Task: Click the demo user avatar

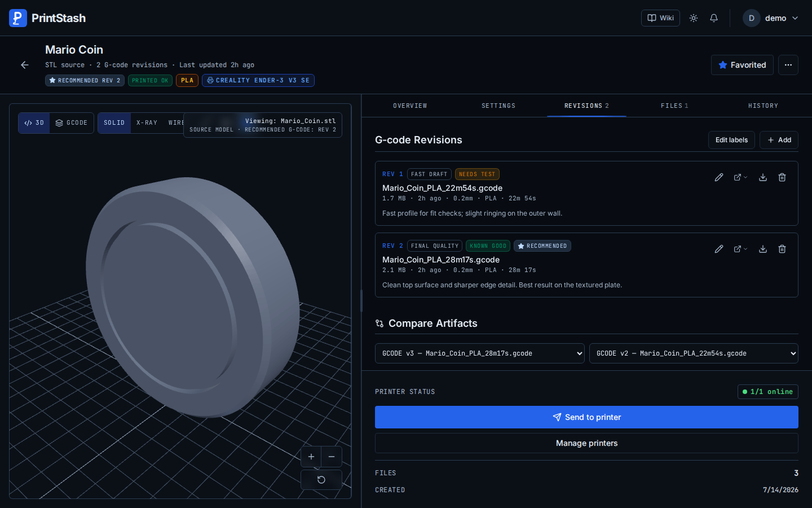Action: click(x=752, y=18)
